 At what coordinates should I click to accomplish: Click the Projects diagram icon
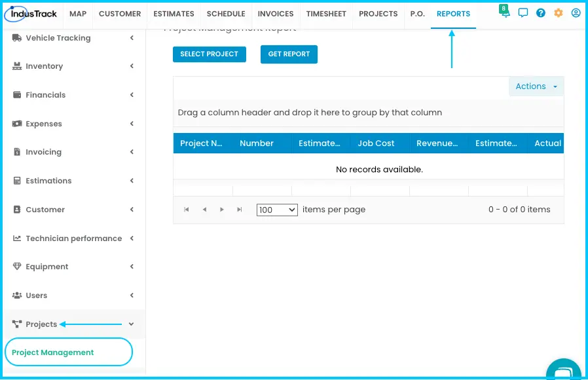[x=17, y=324]
